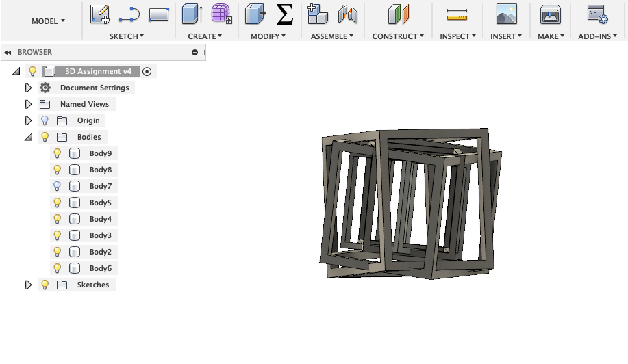This screenshot has height=364, width=628.
Task: Collapse the browser panel arrows icon
Action: click(x=8, y=53)
